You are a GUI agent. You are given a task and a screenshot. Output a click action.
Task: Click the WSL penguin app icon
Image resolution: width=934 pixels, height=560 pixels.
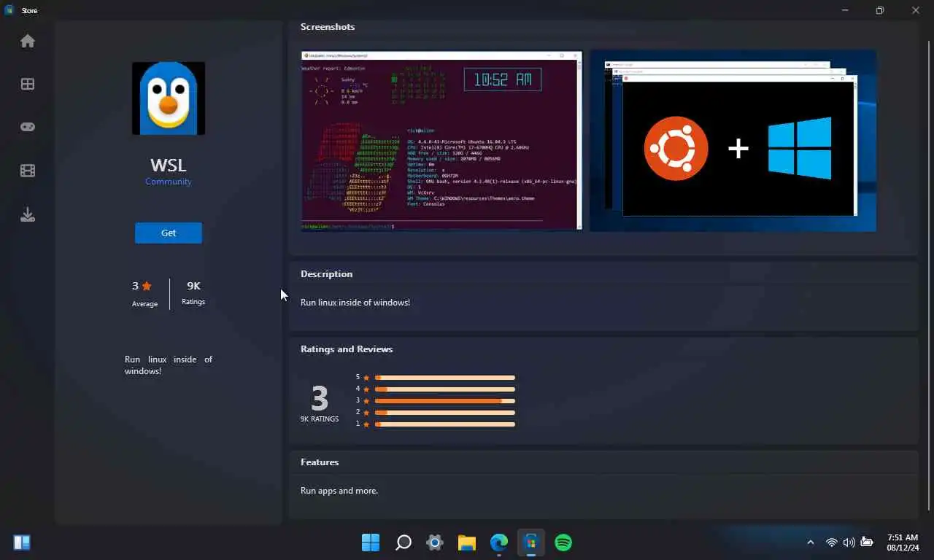point(169,98)
